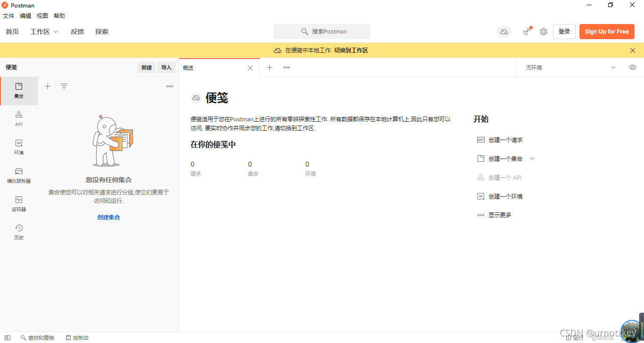This screenshot has width=644, height=343.
Task: Click the 切换到工作区 link in the banner
Action: [351, 50]
